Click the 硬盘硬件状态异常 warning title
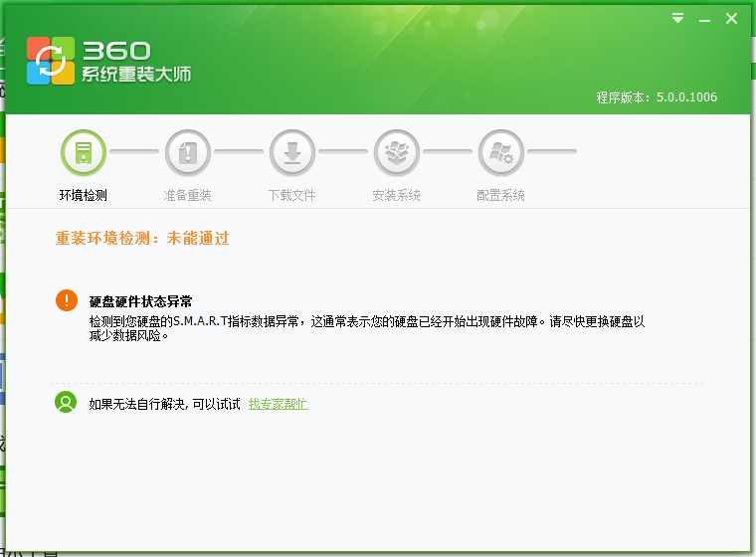The image size is (756, 557). click(x=140, y=300)
